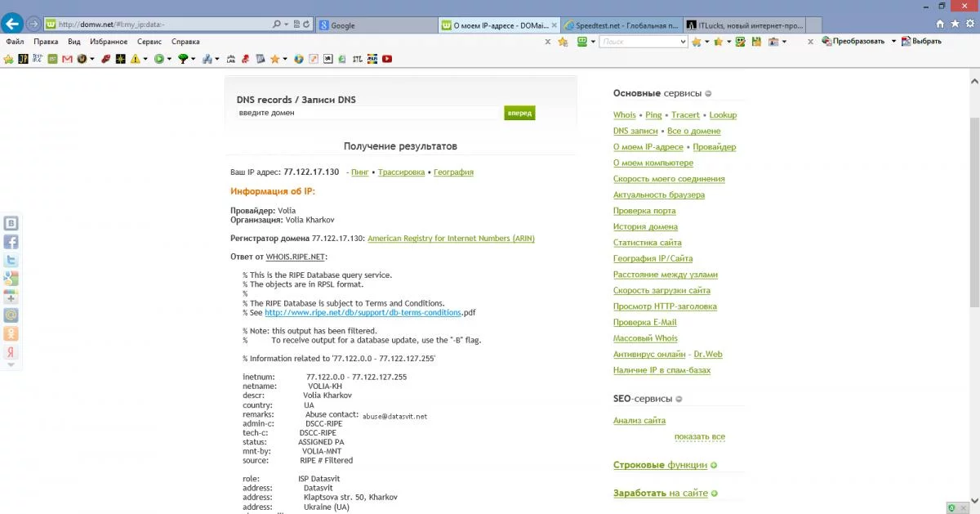Open the Вид menu
This screenshot has height=514, width=980.
74,42
